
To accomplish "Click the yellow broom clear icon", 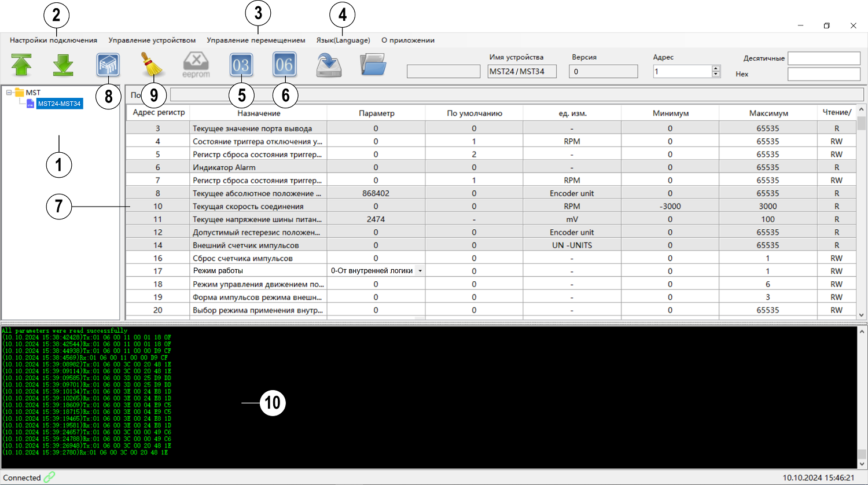I will click(153, 65).
